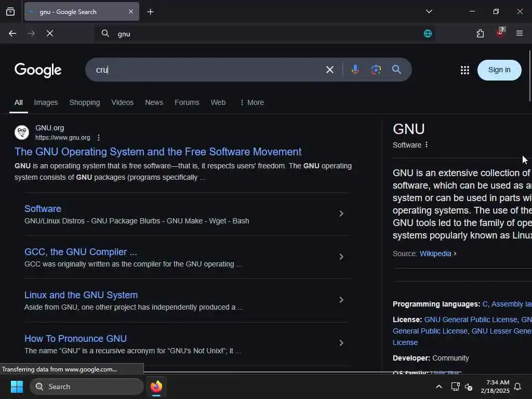The image size is (532, 399).
Task: Open the https://www.gnu.org URL
Action: pyautogui.click(x=63, y=138)
